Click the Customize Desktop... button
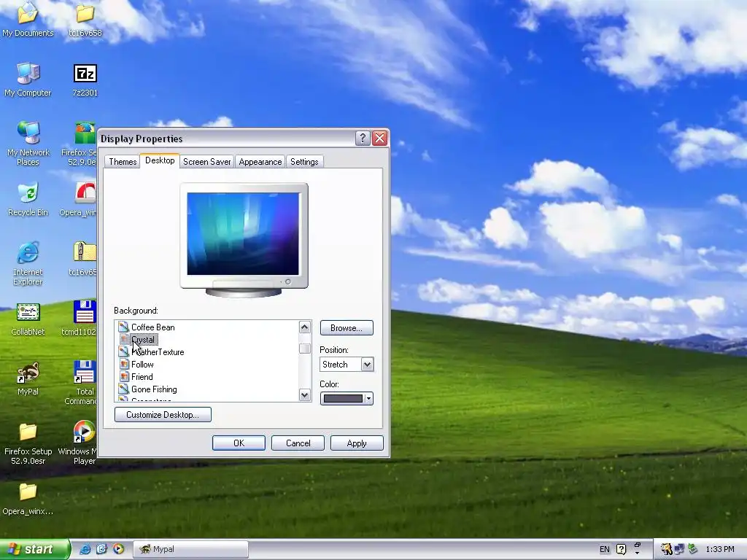 [163, 415]
